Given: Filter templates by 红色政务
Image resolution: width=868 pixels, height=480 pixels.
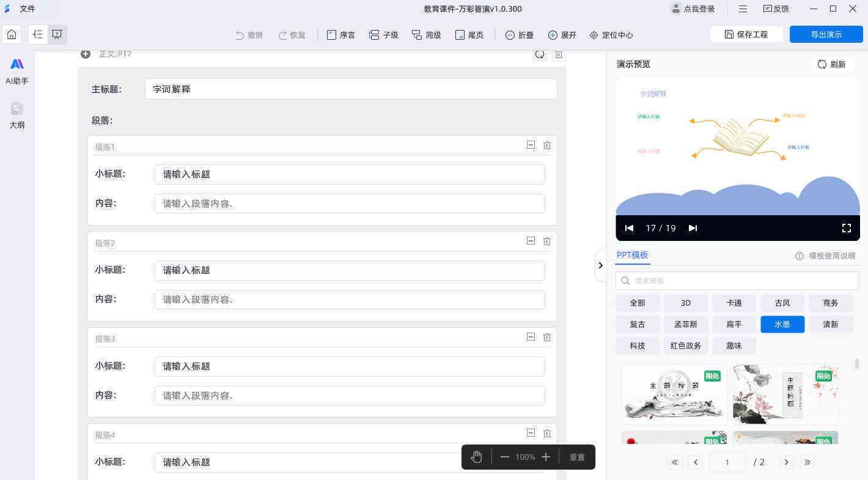Looking at the screenshot, I should click(686, 345).
